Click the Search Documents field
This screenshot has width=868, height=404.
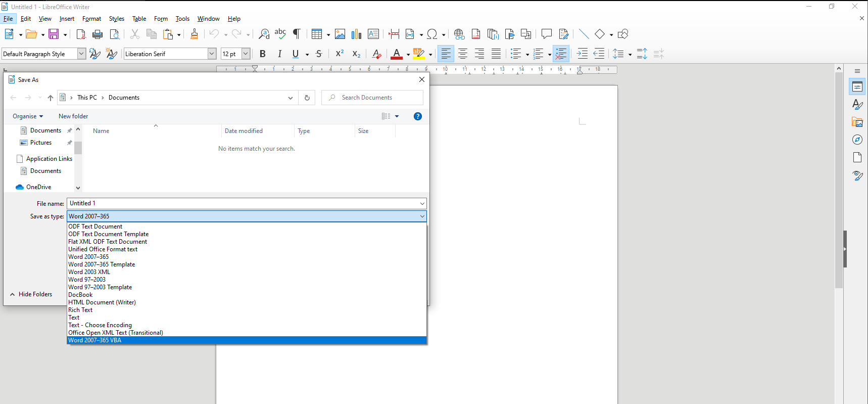tap(372, 98)
